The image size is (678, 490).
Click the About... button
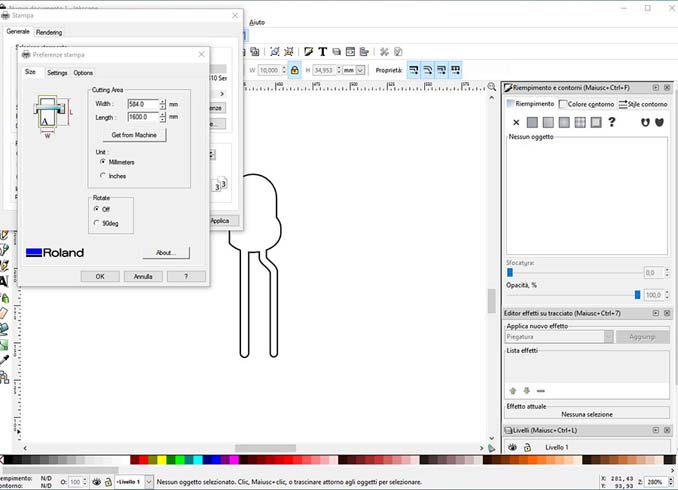pos(166,253)
